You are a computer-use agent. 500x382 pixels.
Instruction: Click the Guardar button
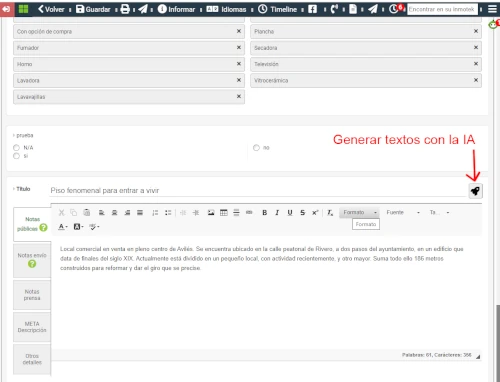point(93,9)
